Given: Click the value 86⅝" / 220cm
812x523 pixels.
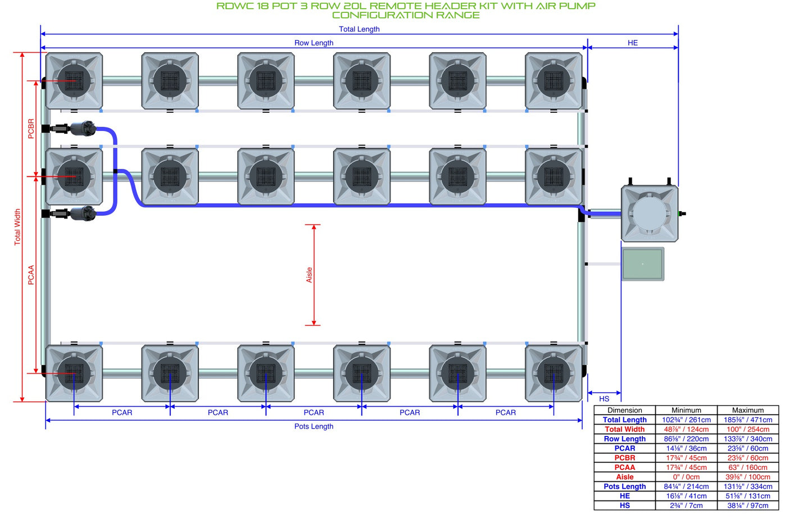Looking at the screenshot, I should point(687,439).
